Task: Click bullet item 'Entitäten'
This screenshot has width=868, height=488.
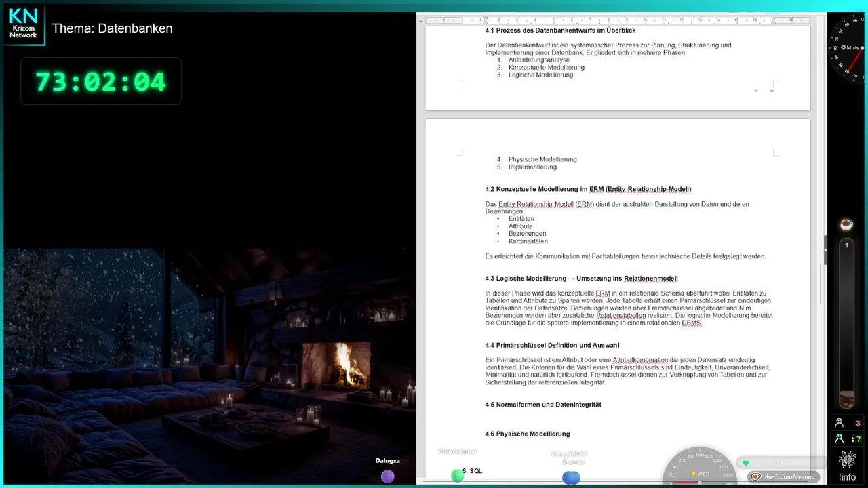Action: [x=521, y=219]
